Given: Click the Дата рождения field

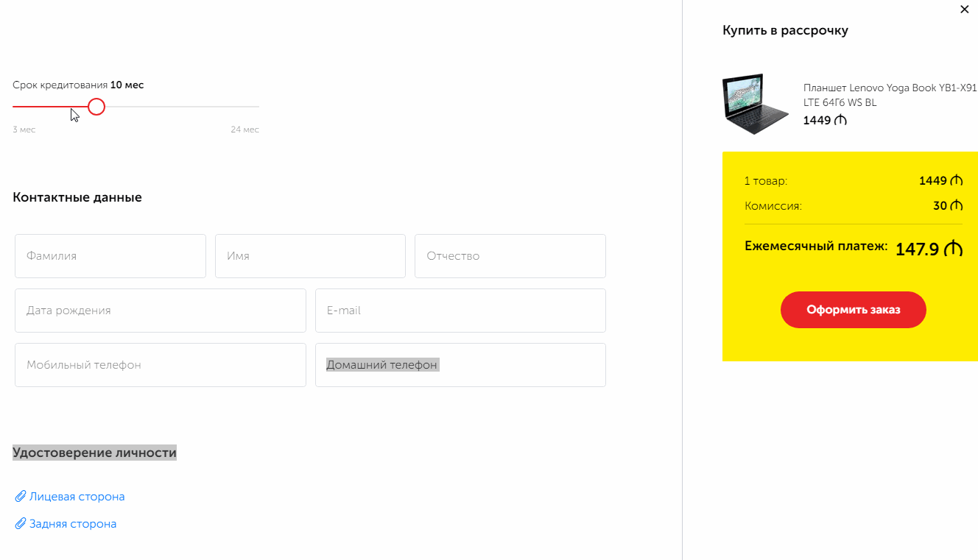Looking at the screenshot, I should point(161,311).
